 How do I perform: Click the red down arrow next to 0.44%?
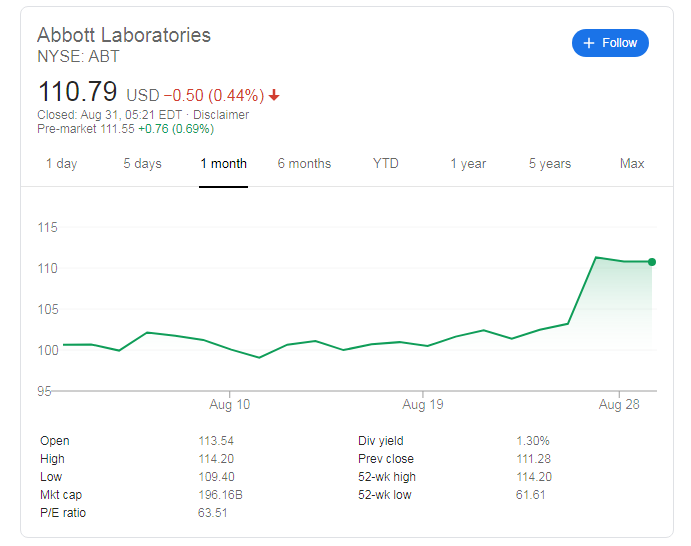(274, 95)
